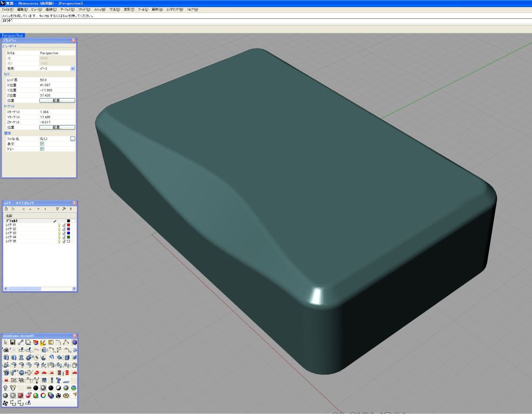Click the filter funnel icon in layer panel
This screenshot has width=532, height=414.
57,209
